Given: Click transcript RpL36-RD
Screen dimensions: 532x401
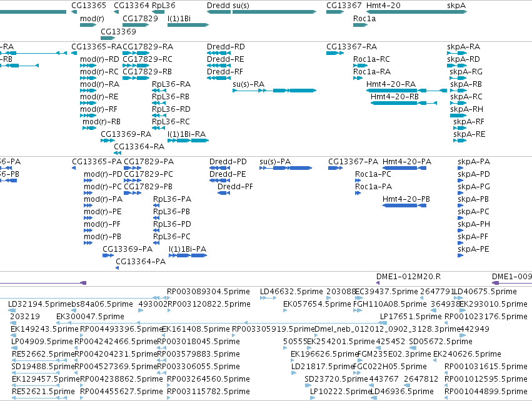Looking at the screenshot, I should tap(171, 109).
